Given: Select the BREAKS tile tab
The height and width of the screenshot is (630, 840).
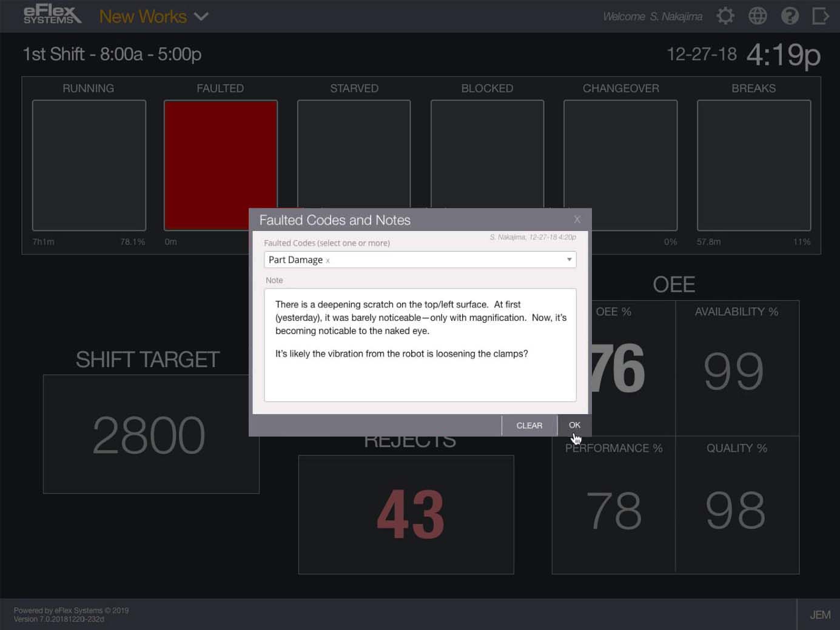Looking at the screenshot, I should (x=753, y=165).
